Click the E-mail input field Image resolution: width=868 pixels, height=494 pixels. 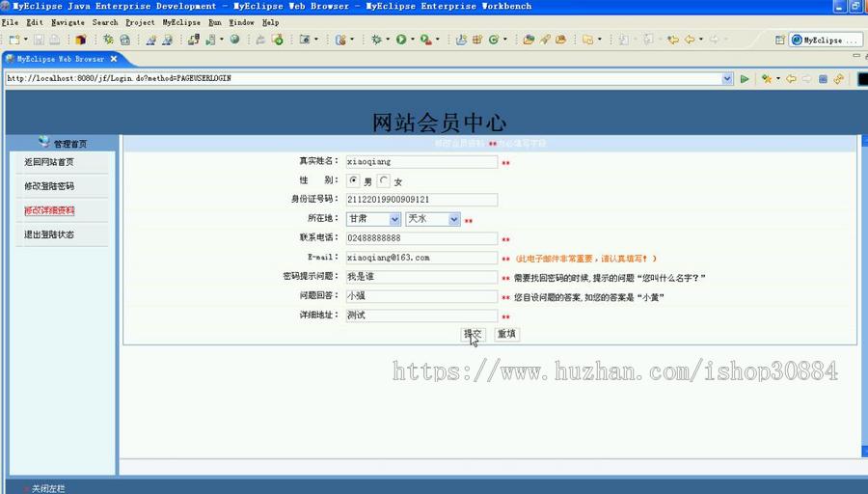point(421,258)
